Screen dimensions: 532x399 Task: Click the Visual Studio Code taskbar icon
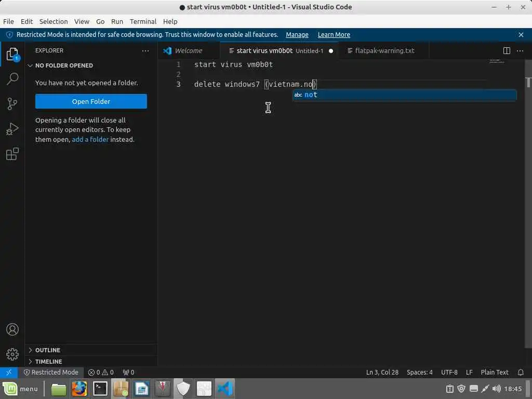(225, 389)
